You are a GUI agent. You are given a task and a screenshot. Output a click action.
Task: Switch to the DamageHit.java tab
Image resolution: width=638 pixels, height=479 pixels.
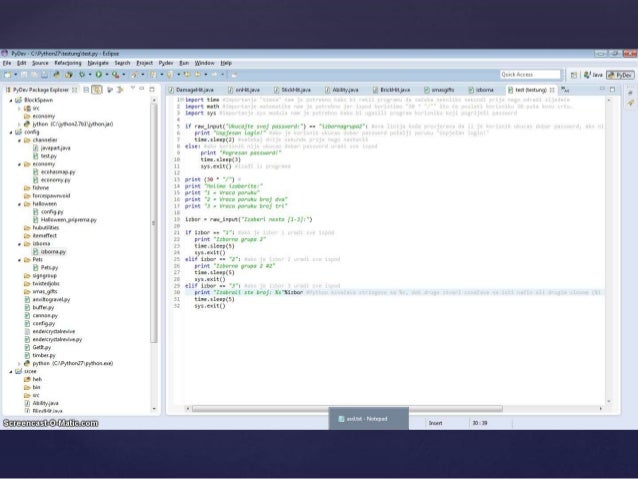click(x=191, y=90)
